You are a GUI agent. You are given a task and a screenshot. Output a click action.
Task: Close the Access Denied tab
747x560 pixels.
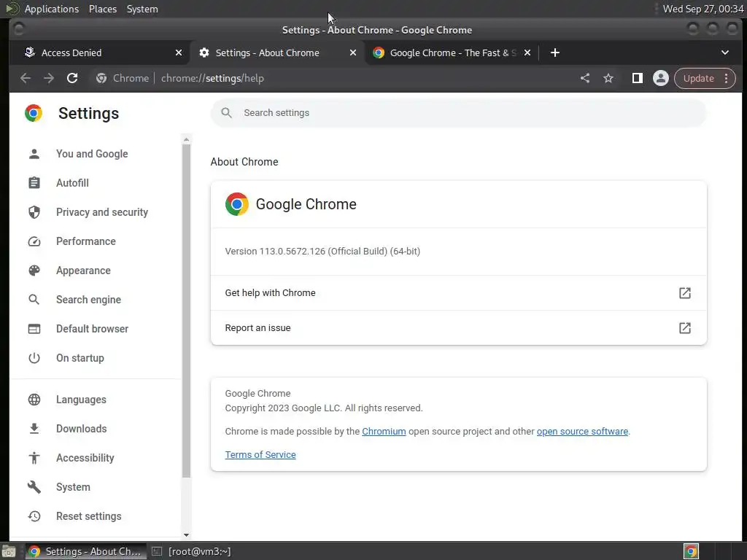pyautogui.click(x=179, y=52)
